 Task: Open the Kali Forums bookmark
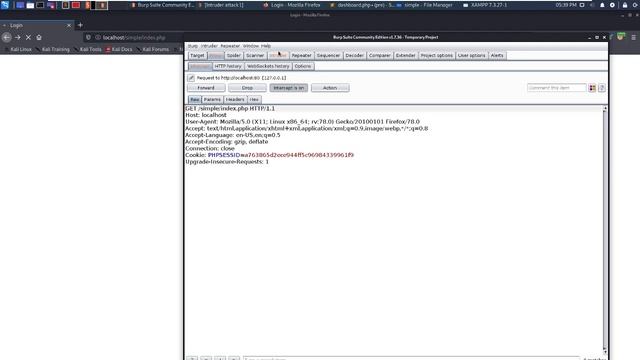pos(153,49)
